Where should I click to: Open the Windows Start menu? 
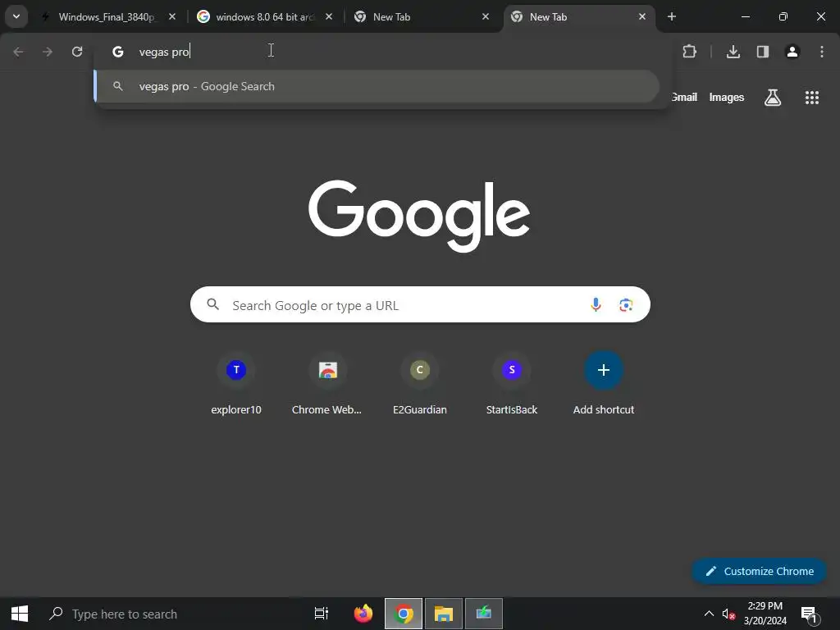(20, 614)
